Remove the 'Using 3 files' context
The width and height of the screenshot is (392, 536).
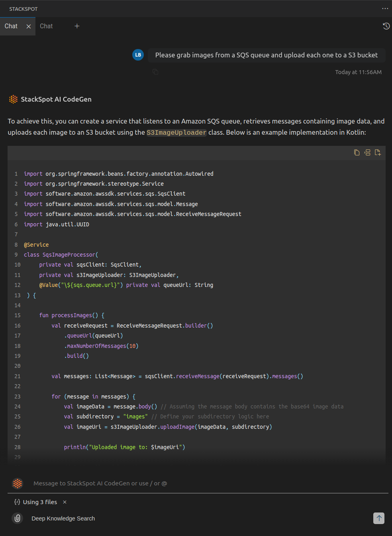(x=65, y=502)
